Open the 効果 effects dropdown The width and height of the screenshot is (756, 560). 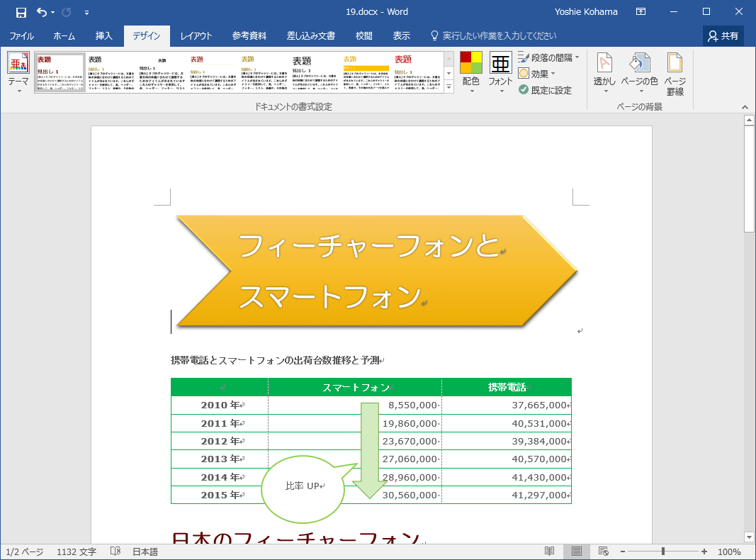pos(536,74)
